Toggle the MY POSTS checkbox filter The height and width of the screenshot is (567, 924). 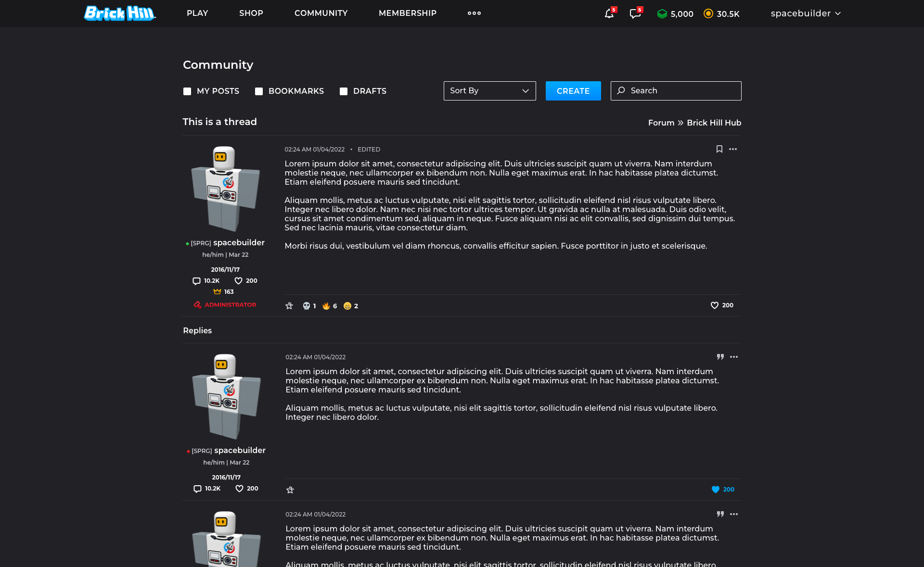click(x=187, y=91)
